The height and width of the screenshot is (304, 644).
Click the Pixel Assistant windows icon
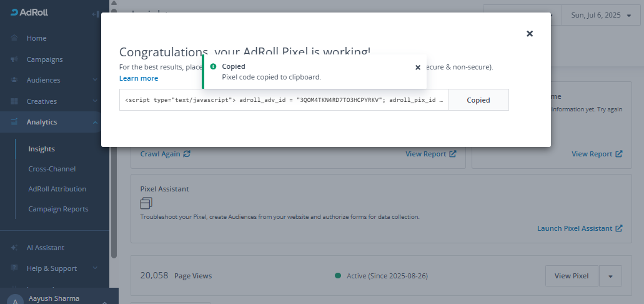coord(146,203)
